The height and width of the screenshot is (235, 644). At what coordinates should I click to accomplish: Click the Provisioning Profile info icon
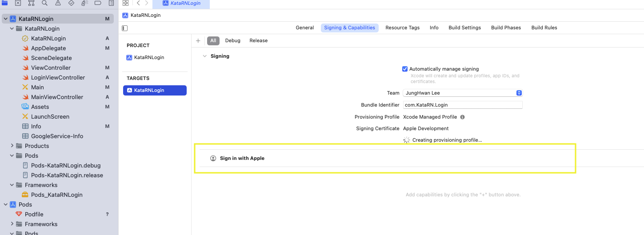pyautogui.click(x=462, y=117)
